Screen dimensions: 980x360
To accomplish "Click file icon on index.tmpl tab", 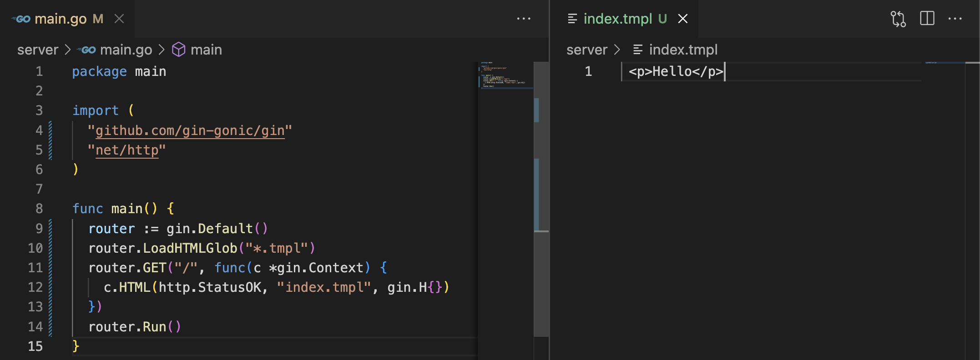I will tap(572, 19).
